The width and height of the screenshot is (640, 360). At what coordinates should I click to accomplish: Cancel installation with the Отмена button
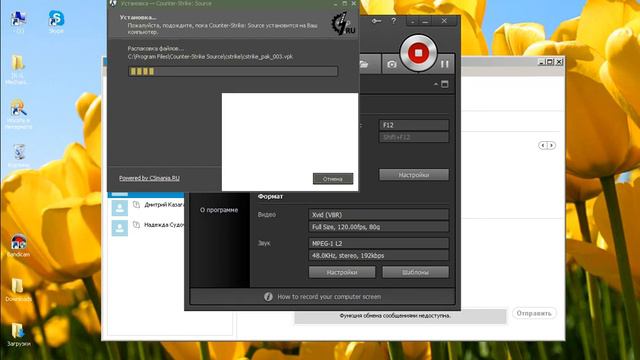pyautogui.click(x=333, y=179)
